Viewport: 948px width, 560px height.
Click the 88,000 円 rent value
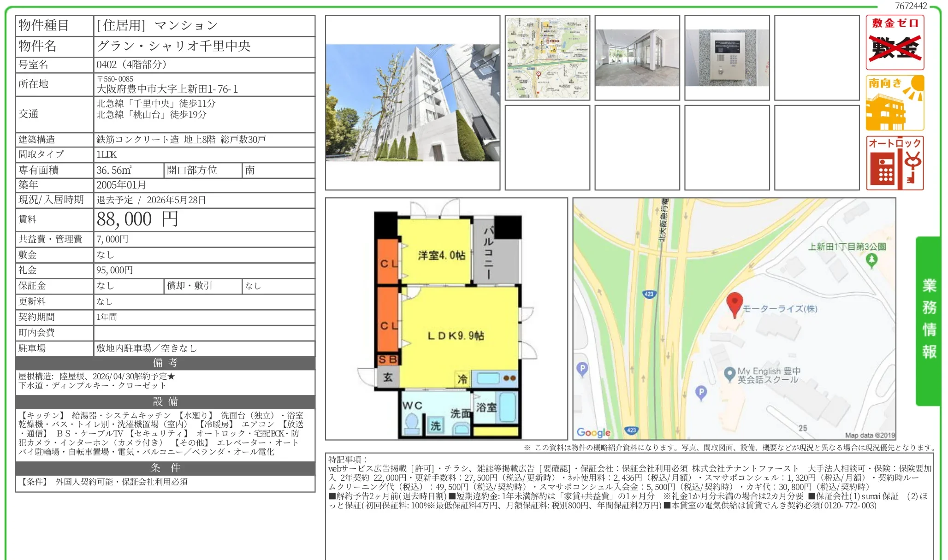point(137,219)
